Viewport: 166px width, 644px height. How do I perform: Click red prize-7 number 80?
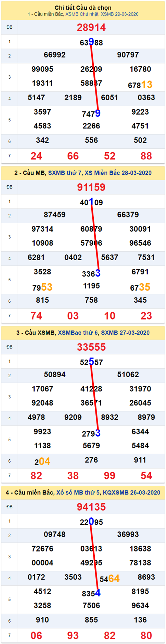[x=146, y=635]
